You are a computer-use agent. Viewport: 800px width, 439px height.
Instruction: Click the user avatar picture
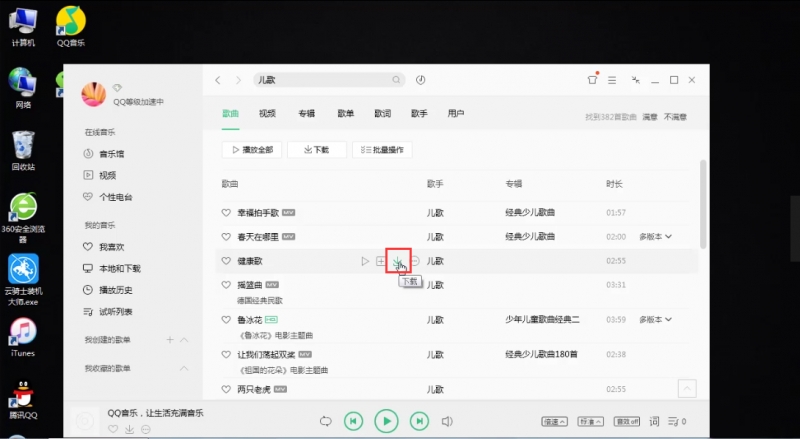pos(94,94)
